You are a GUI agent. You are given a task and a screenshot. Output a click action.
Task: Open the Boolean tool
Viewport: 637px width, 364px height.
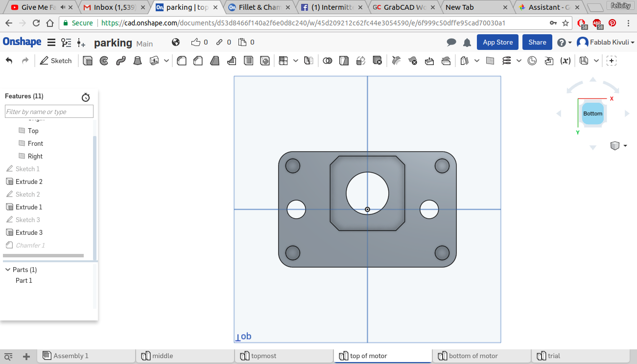pos(328,61)
